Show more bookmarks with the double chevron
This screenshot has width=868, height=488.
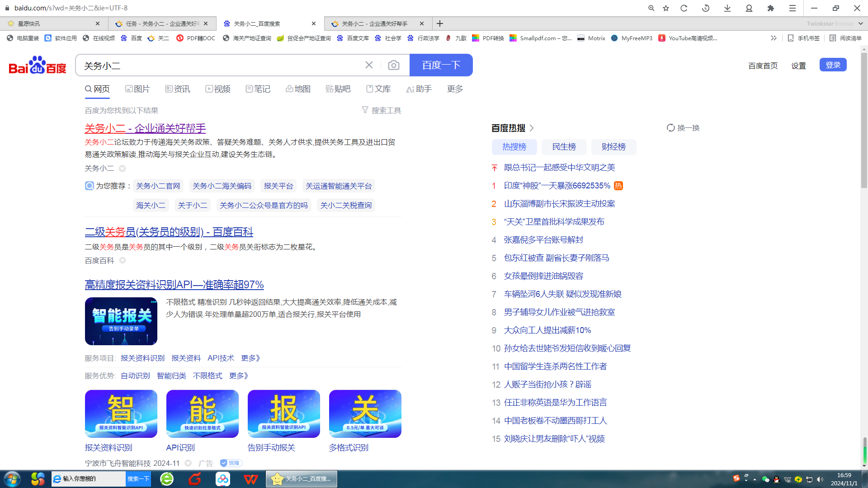(774, 38)
